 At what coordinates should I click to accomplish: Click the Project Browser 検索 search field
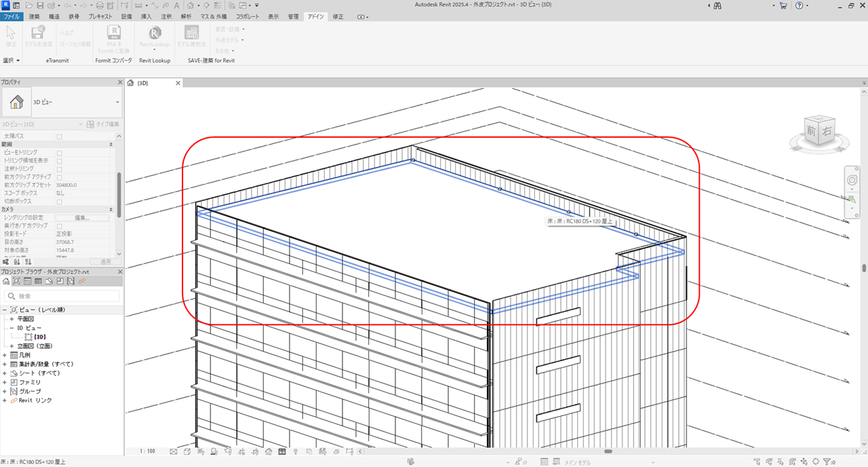tap(62, 296)
